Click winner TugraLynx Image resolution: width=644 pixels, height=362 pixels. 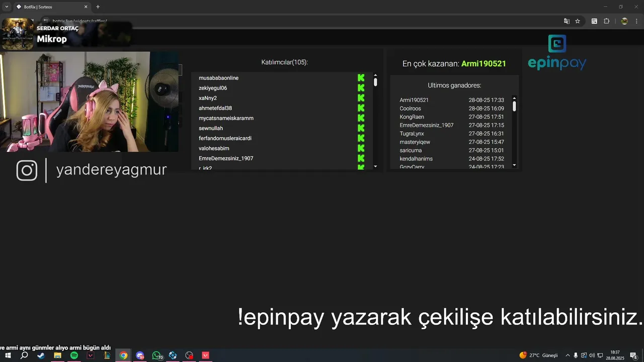click(x=412, y=134)
